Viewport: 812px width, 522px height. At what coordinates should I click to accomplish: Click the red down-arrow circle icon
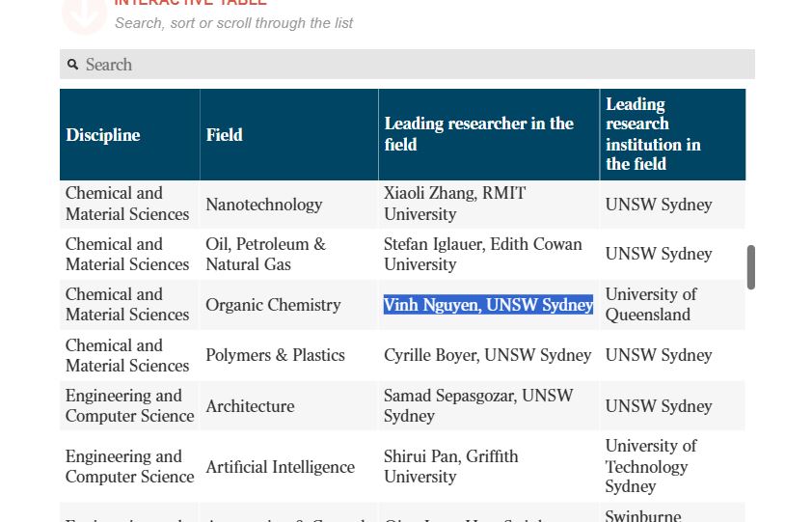(x=84, y=12)
